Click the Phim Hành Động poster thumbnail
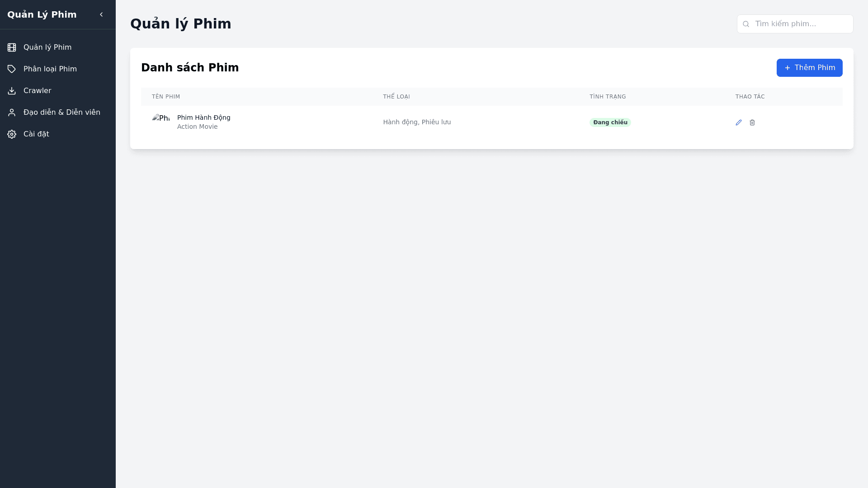868x488 pixels. coord(161,119)
